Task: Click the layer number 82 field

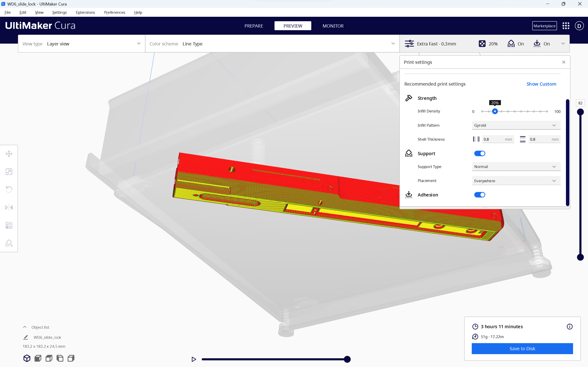Action: coord(580,103)
